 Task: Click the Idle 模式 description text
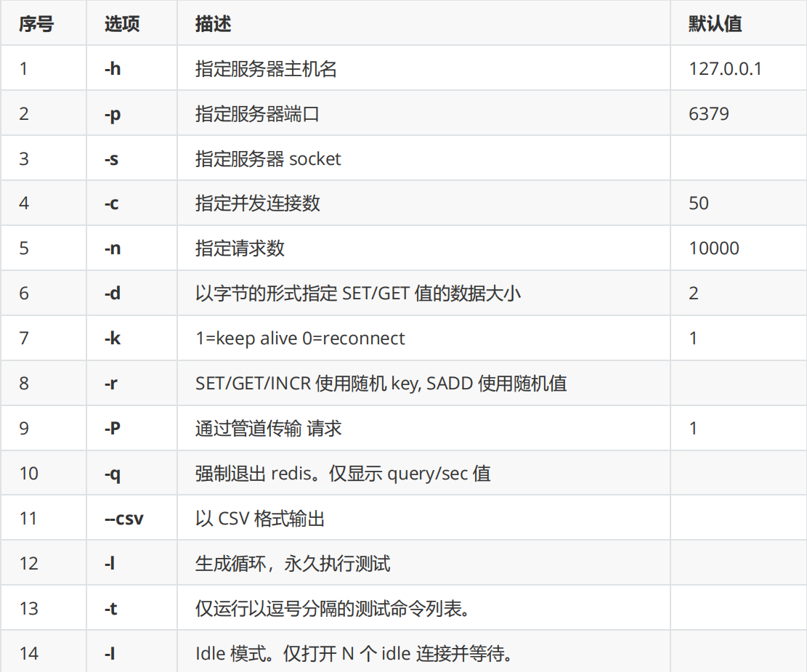pyautogui.click(x=354, y=654)
